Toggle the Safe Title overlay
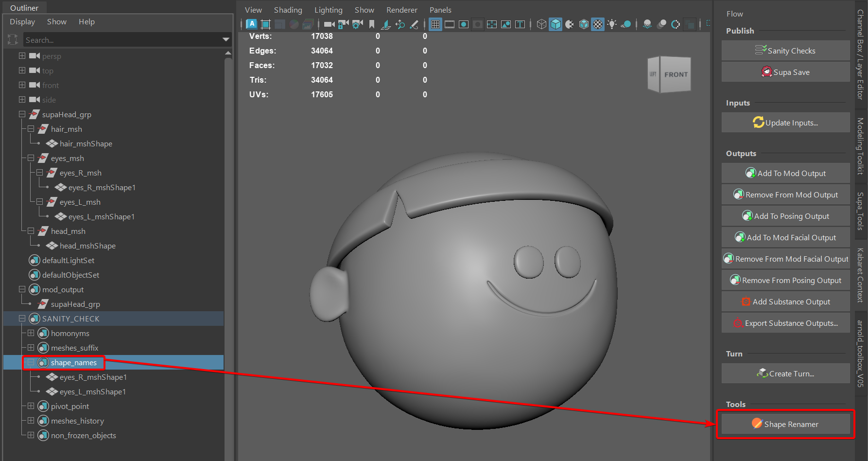 pos(520,24)
